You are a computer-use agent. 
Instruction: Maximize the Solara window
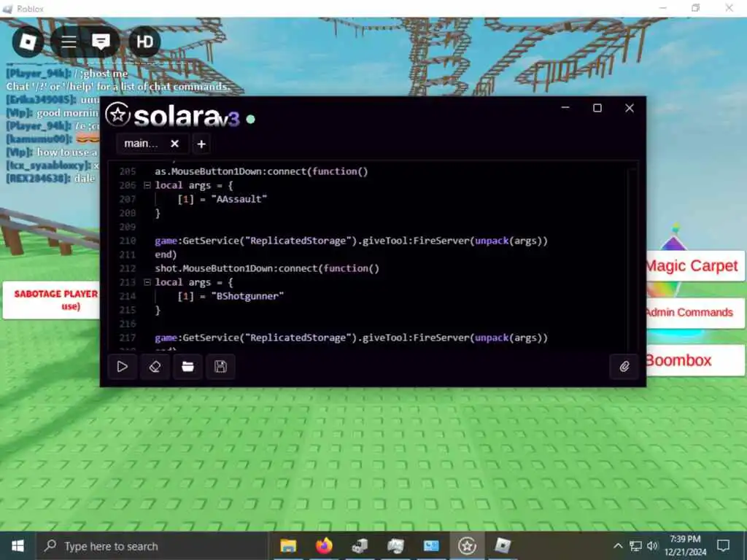click(597, 108)
